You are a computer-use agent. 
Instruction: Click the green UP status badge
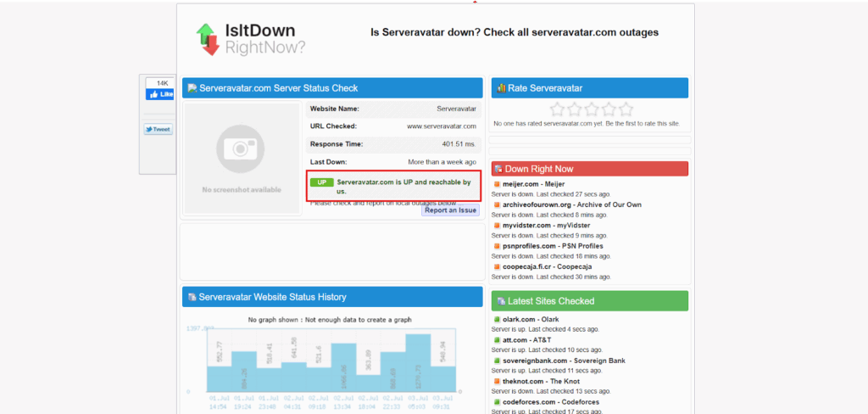click(x=321, y=182)
